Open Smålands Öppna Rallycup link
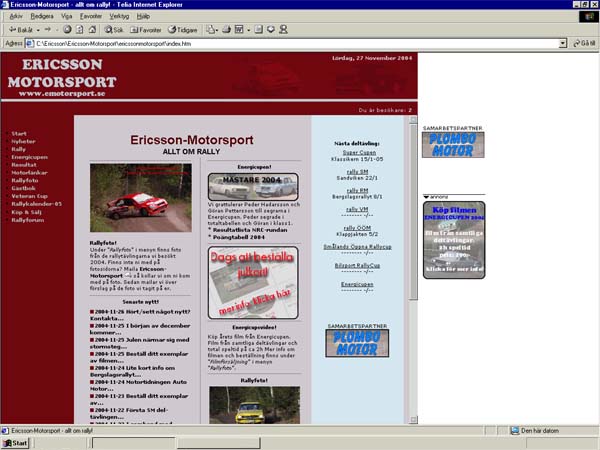600x450 pixels. tap(357, 247)
